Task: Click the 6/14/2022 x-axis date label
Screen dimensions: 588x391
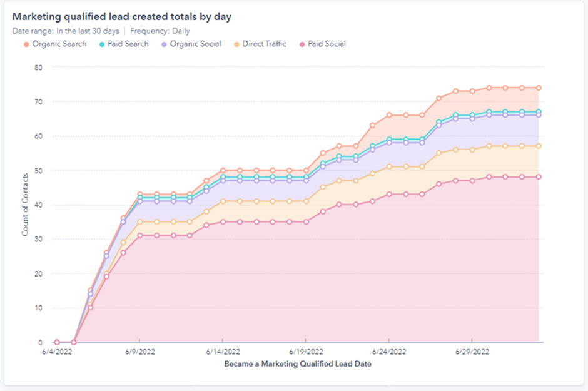Action: click(x=223, y=352)
